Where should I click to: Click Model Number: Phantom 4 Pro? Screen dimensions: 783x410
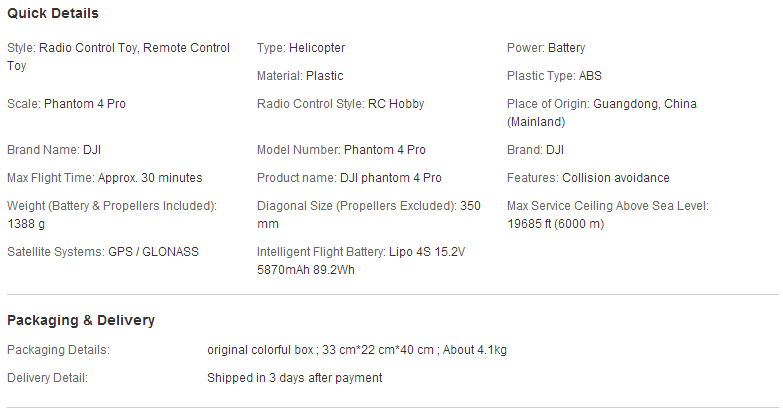tap(341, 150)
